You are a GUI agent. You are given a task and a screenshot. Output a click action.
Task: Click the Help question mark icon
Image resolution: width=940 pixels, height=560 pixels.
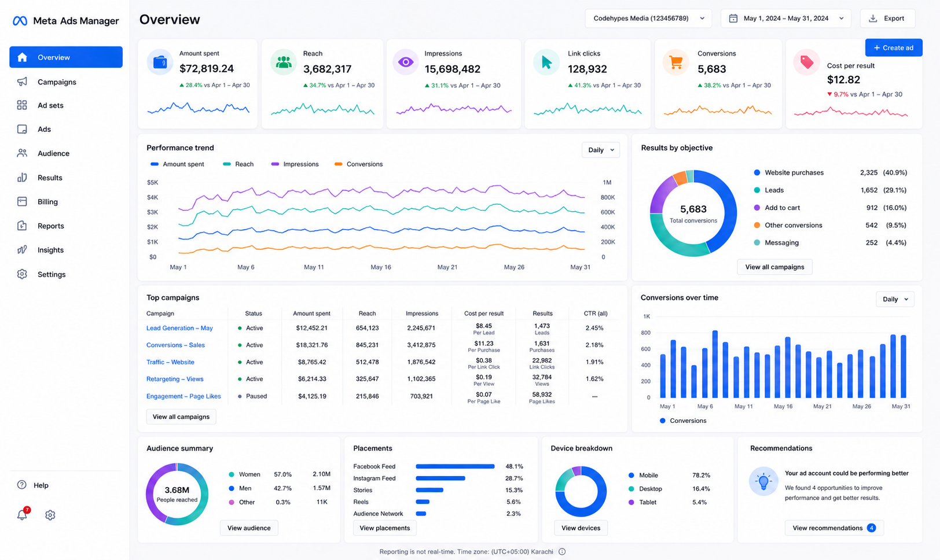[x=22, y=485]
